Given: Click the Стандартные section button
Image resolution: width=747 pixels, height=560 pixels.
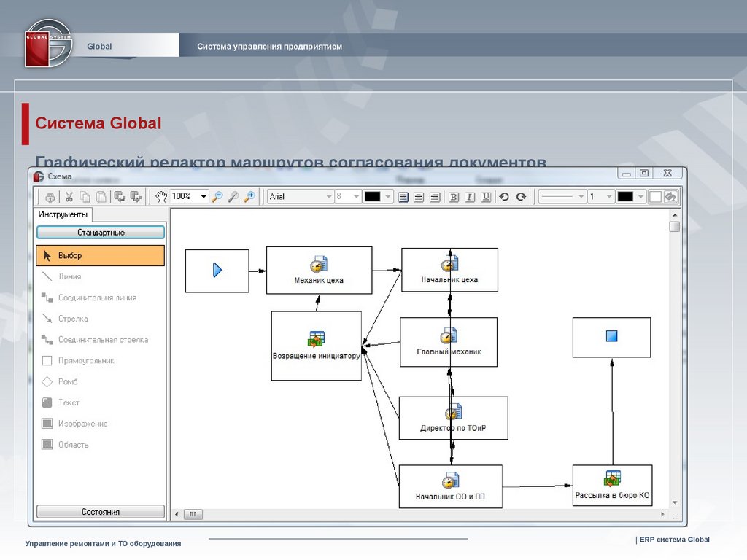Looking at the screenshot, I should (x=101, y=233).
